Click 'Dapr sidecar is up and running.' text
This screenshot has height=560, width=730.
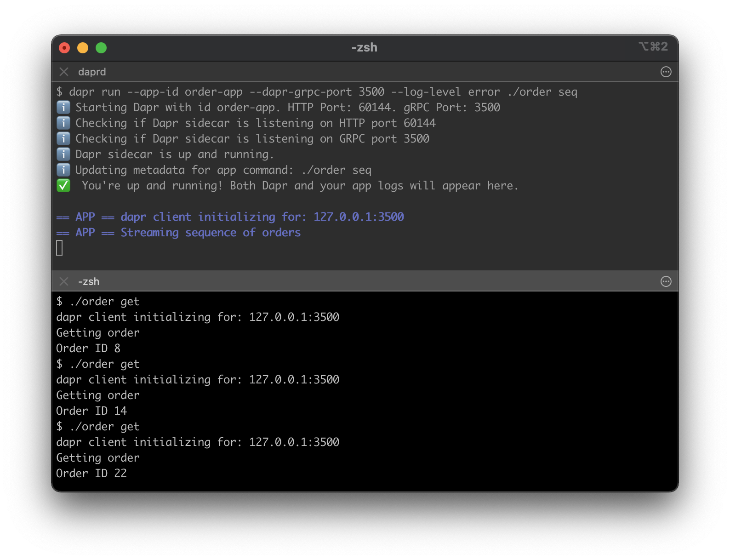pyautogui.click(x=175, y=154)
